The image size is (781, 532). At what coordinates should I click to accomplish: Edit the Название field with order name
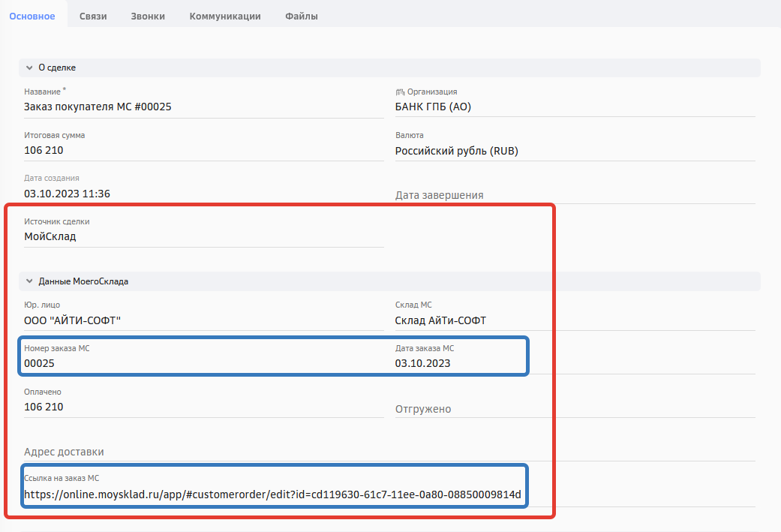point(203,107)
